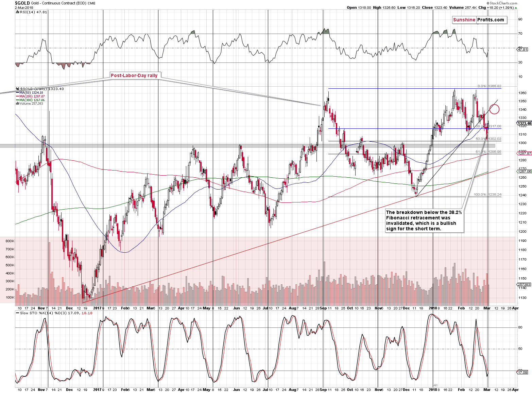Click the 'MA(200) 1287.87' legend entry

coord(32,96)
